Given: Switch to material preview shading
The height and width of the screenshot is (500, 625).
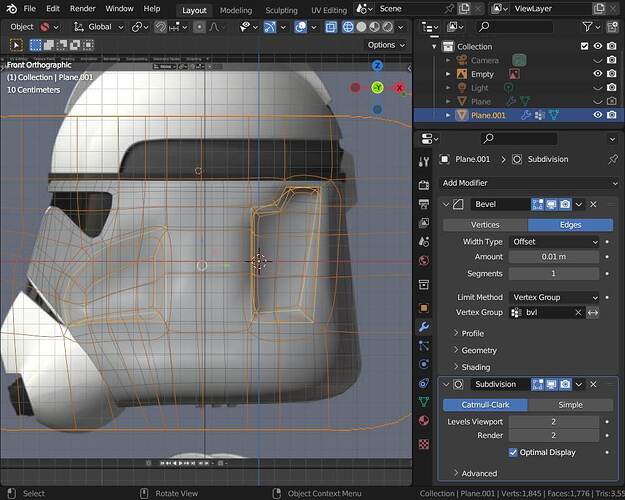Looking at the screenshot, I should tap(374, 27).
